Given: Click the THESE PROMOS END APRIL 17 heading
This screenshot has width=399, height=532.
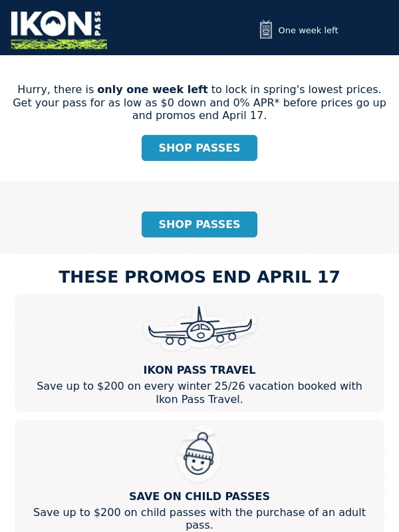Looking at the screenshot, I should pyautogui.click(x=199, y=277).
